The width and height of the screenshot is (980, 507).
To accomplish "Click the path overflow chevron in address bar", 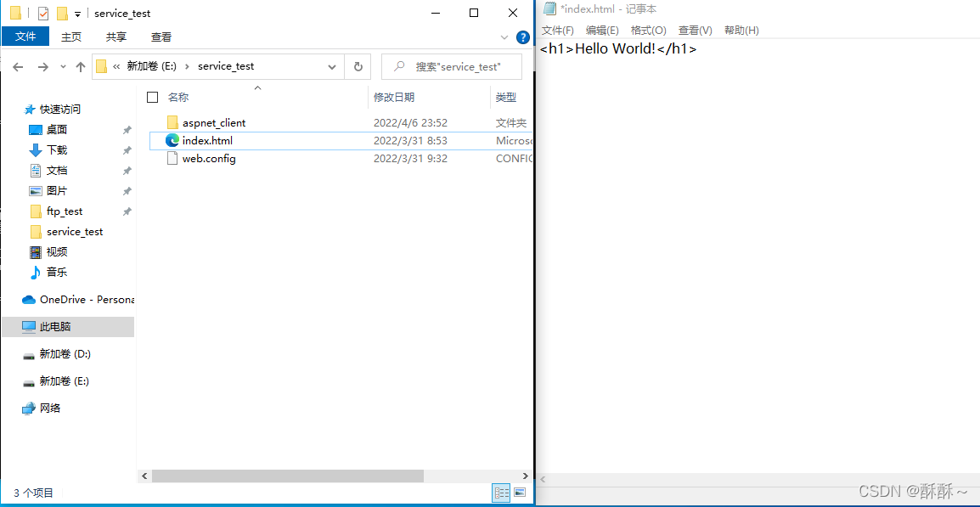I will pos(116,66).
